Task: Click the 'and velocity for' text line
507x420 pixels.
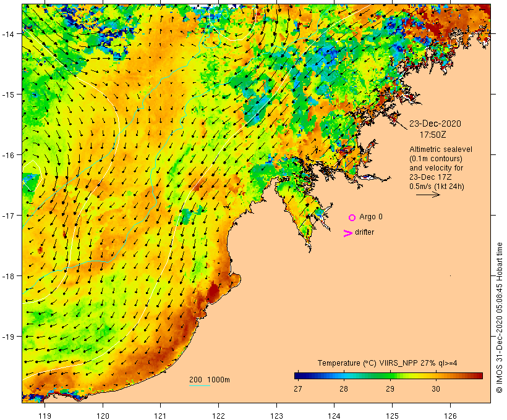Action: pyautogui.click(x=436, y=167)
